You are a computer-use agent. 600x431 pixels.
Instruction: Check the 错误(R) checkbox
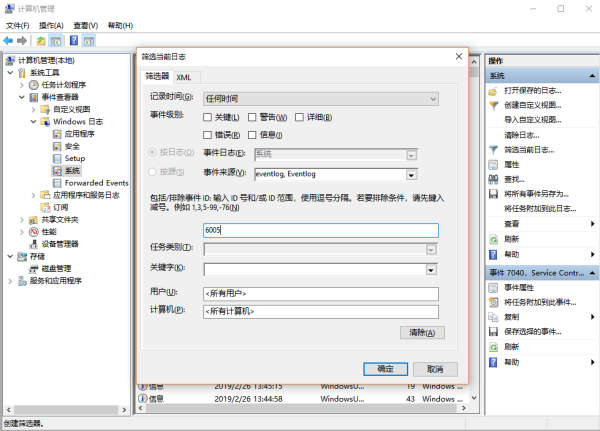click(x=207, y=135)
